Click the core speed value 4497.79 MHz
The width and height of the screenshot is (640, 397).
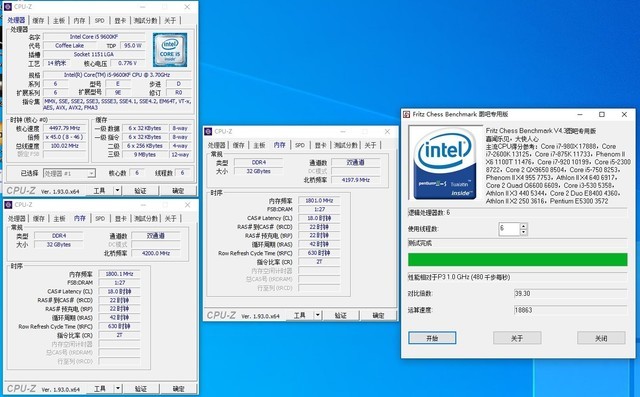click(64, 128)
